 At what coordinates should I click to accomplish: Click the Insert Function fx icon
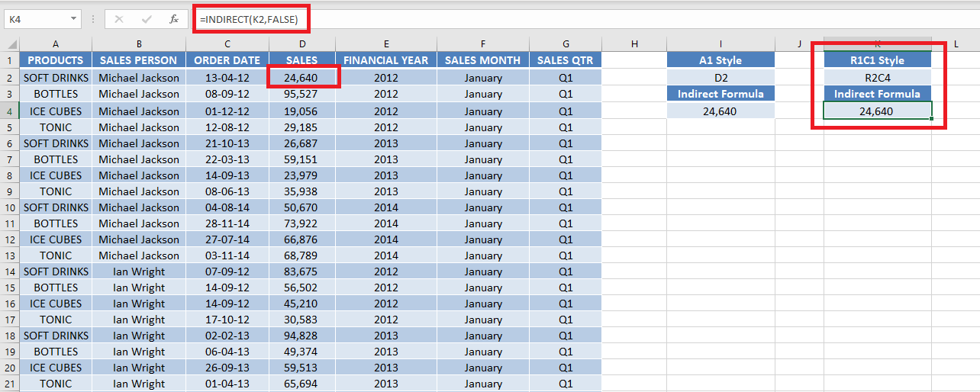[x=174, y=19]
